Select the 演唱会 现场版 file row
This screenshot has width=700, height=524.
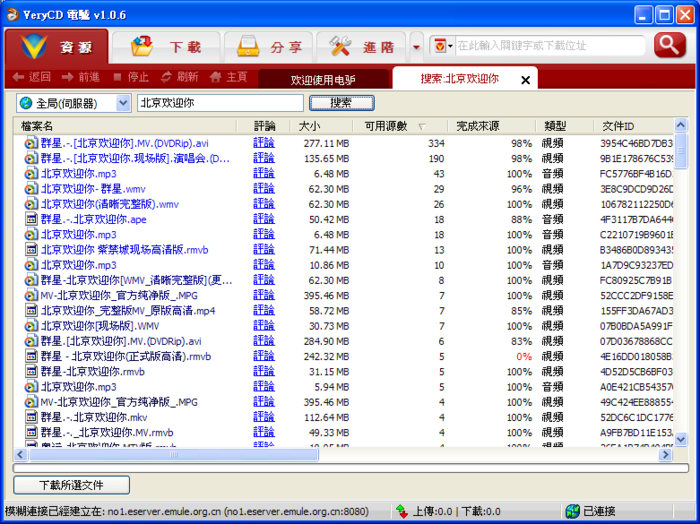point(343,158)
